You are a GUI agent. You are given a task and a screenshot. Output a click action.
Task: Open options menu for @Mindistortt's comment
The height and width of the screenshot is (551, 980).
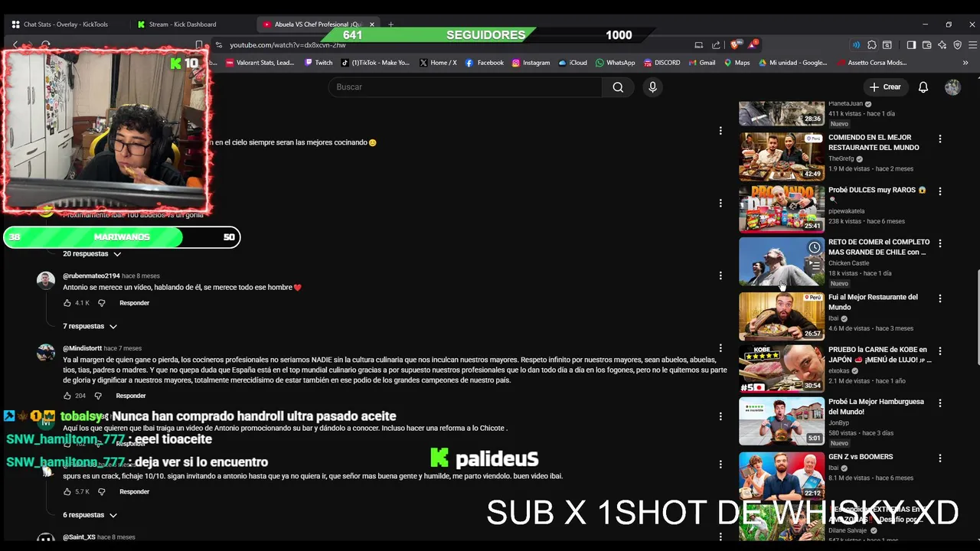720,348
